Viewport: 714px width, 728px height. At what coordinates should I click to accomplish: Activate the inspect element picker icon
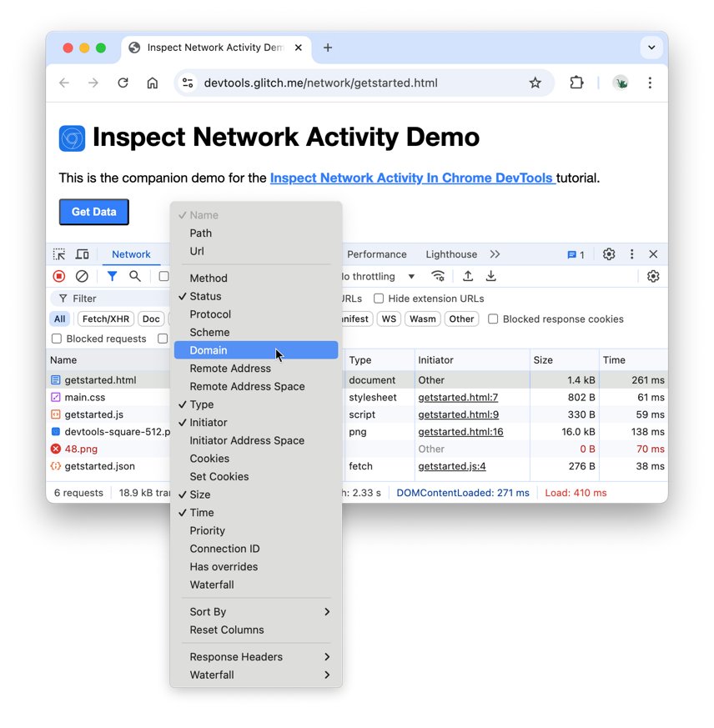tap(59, 254)
